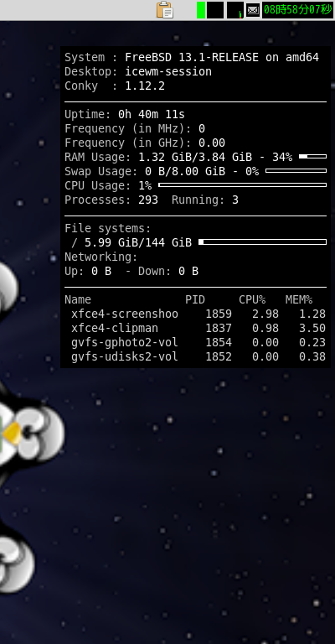The image size is (335, 644).
Task: Click the 5.99 GiB/144 GiB disk usage text
Action: [138, 242]
